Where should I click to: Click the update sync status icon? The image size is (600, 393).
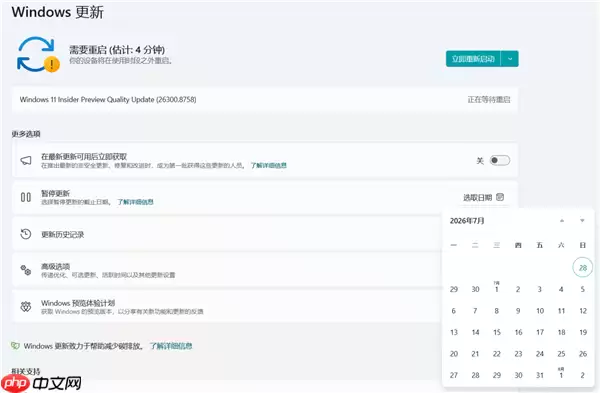38,54
